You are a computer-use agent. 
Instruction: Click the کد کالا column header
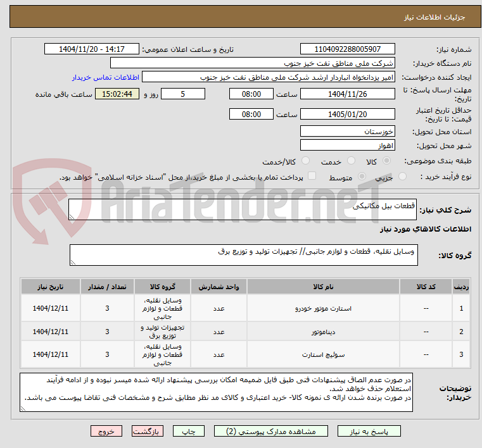click(426, 287)
